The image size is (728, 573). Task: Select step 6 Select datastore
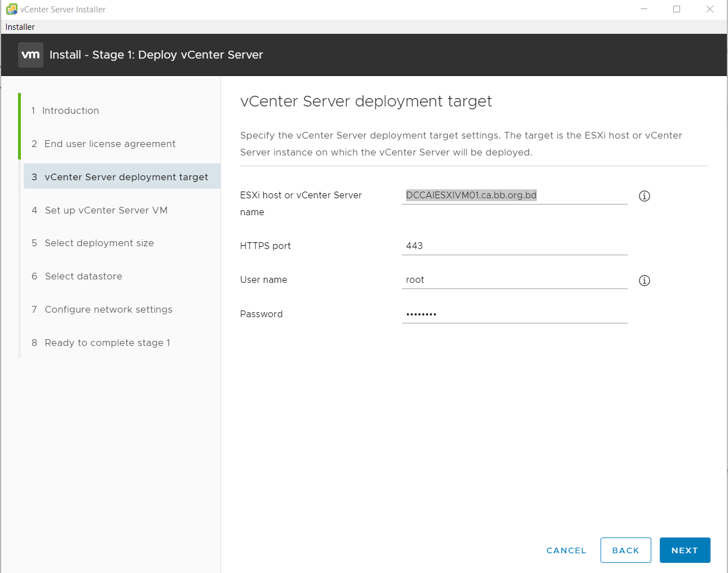pos(77,276)
